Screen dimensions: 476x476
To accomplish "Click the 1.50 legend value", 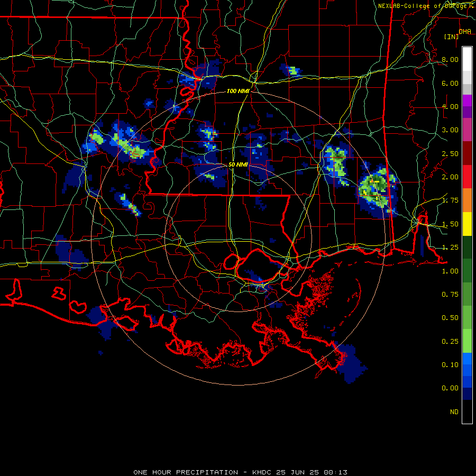I will (x=450, y=224).
